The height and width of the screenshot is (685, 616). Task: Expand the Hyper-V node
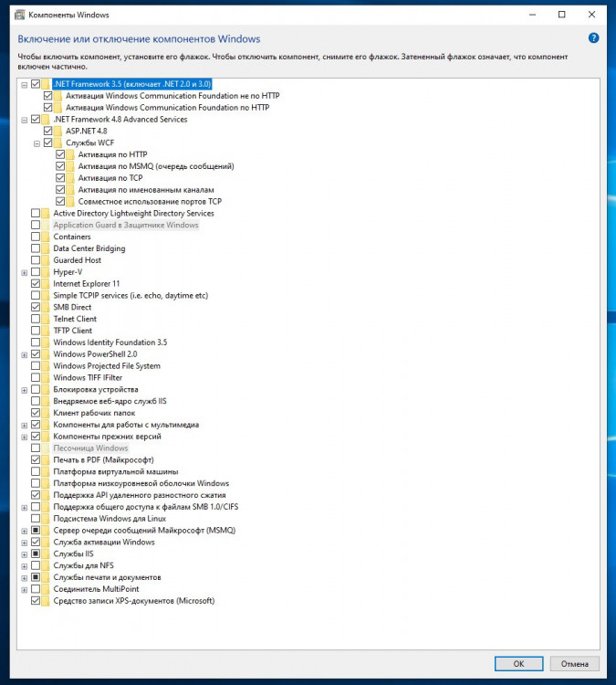(x=25, y=272)
